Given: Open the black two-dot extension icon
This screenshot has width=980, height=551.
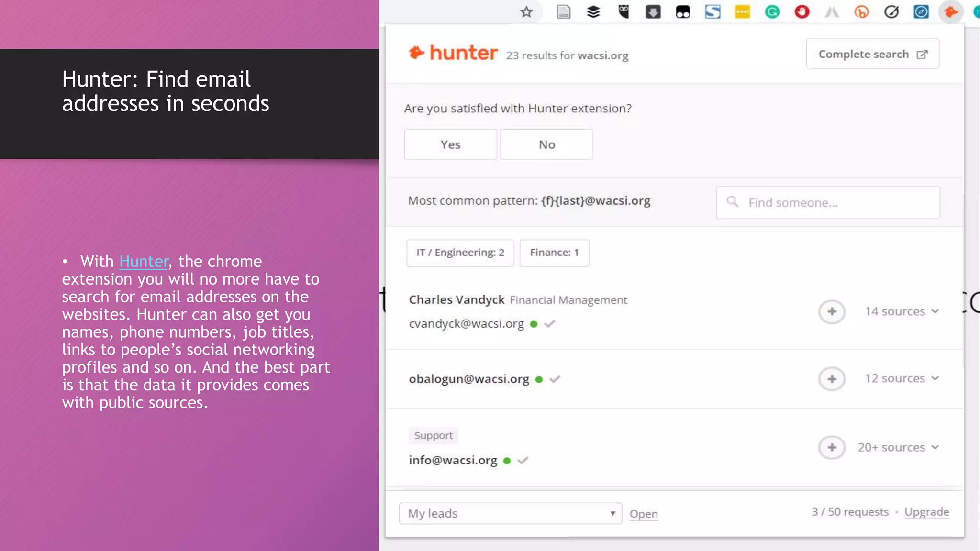Looking at the screenshot, I should [683, 12].
